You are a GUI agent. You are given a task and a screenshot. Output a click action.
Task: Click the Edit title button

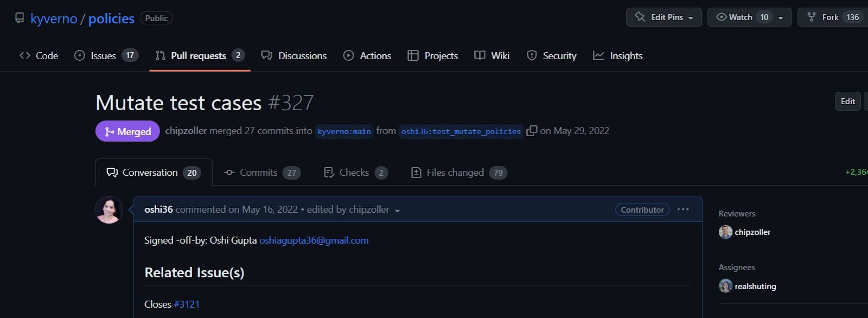tap(847, 101)
